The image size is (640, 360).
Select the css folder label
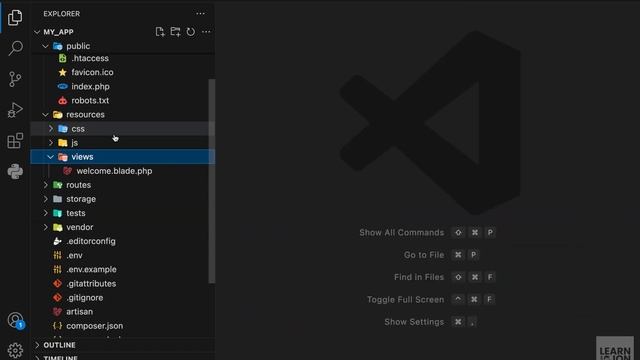coord(78,129)
